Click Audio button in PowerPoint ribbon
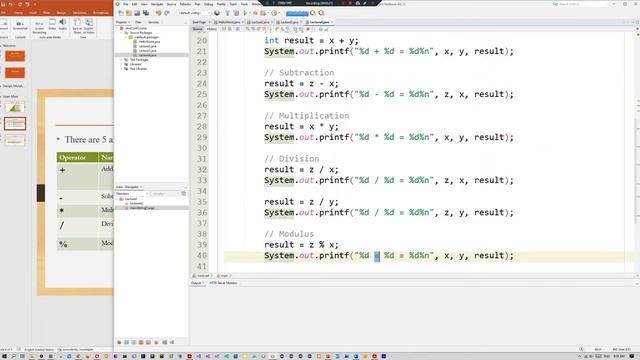This screenshot has width=640, height=360. tap(62, 24)
